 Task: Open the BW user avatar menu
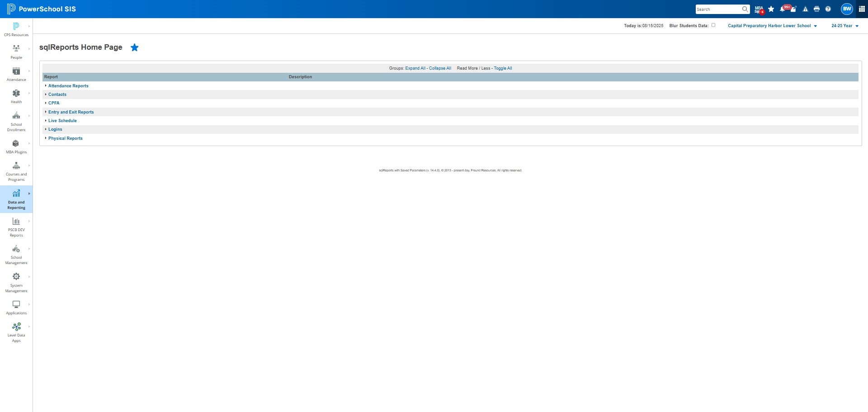pos(847,9)
